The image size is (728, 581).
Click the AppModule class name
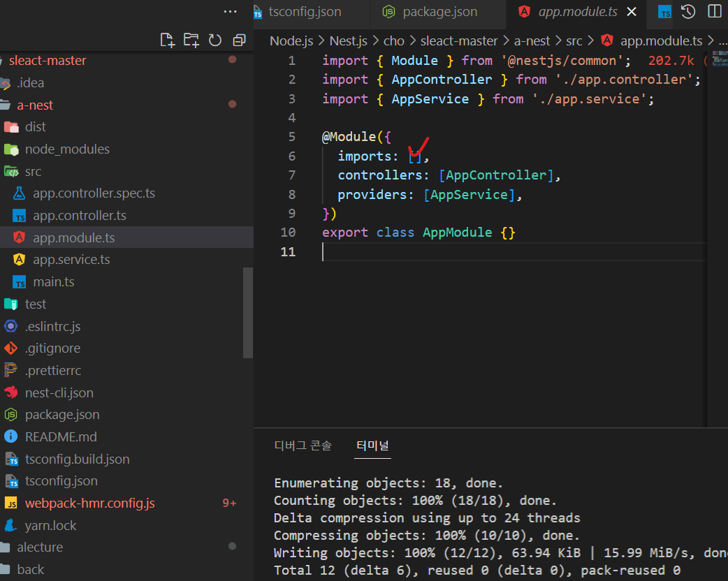coord(457,233)
